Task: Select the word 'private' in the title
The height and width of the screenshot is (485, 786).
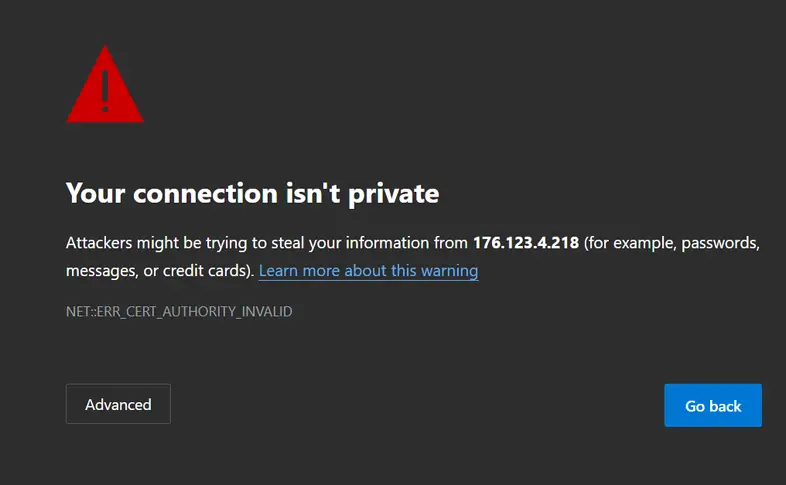Action: click(x=394, y=194)
